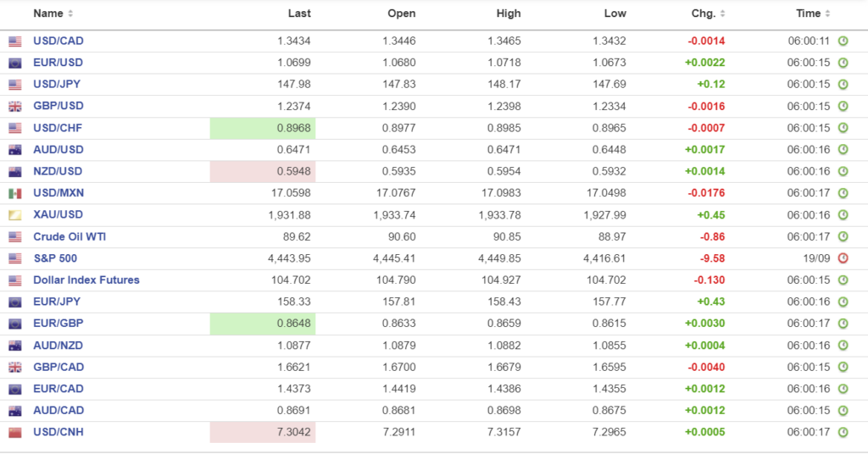This screenshot has height=454, width=868.
Task: Open the S&P 500 index link
Action: click(55, 258)
